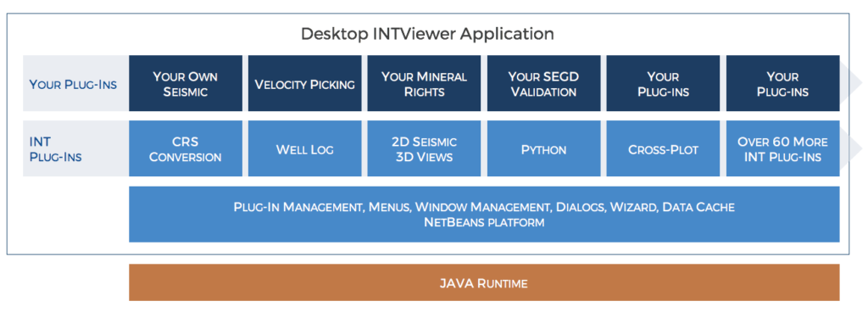Image resolution: width=868 pixels, height=318 pixels.
Task: Click the Cross-Plot plug-in block
Action: click(663, 148)
